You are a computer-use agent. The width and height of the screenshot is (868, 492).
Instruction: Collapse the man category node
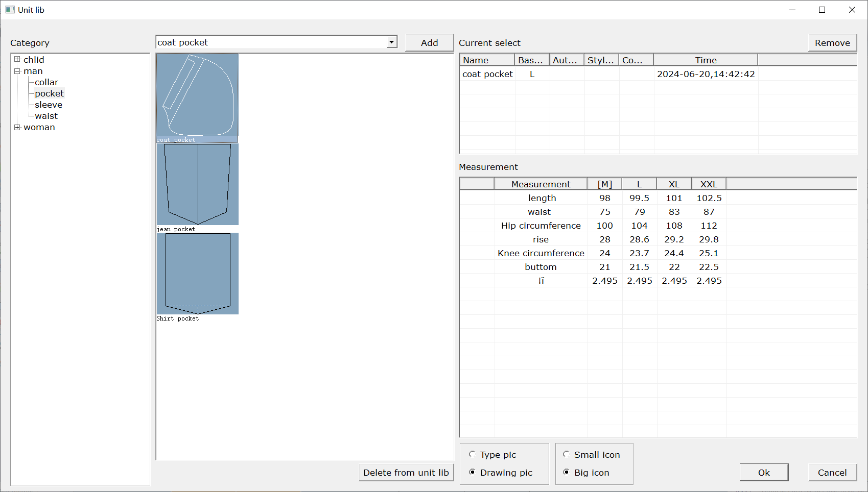[17, 71]
